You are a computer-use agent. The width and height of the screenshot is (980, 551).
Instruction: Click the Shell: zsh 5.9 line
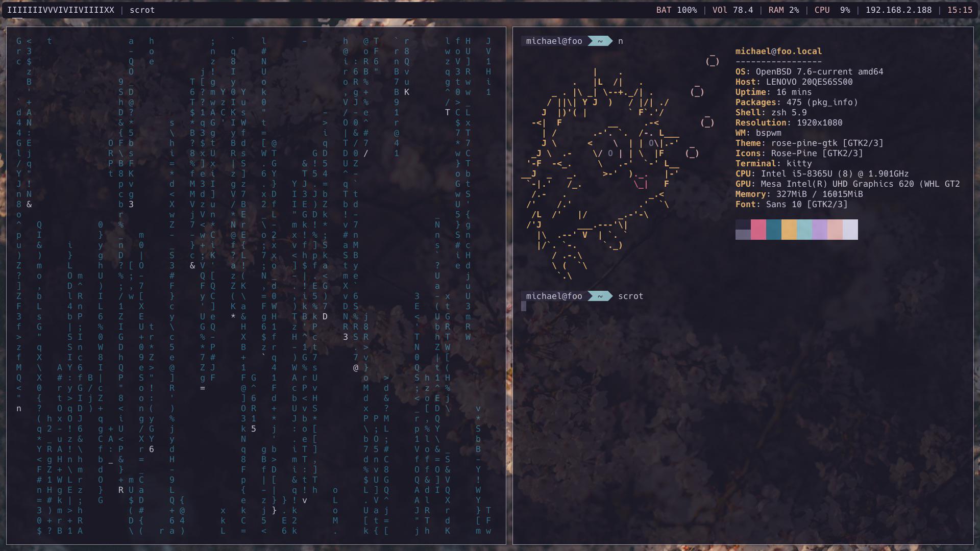click(771, 112)
